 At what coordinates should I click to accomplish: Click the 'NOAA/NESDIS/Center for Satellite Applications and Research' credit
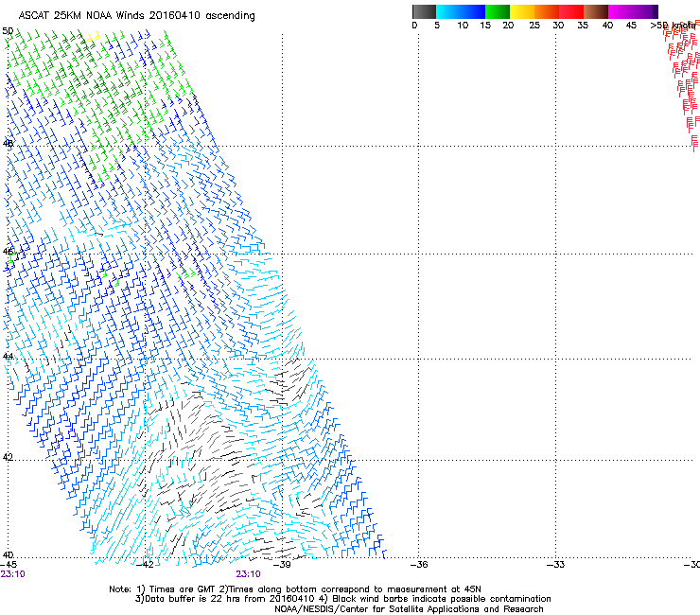[x=409, y=609]
